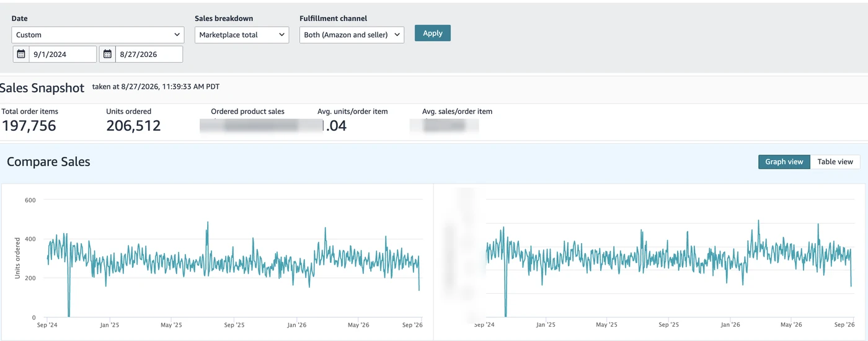Click the zero-drop point on left chart
Image resolution: width=868 pixels, height=341 pixels.
click(x=69, y=316)
